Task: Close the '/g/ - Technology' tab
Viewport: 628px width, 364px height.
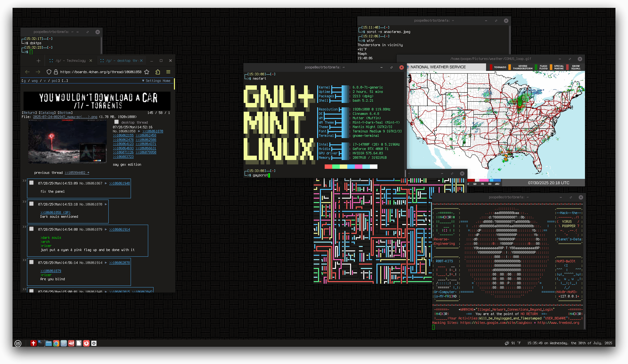Action: click(91, 61)
